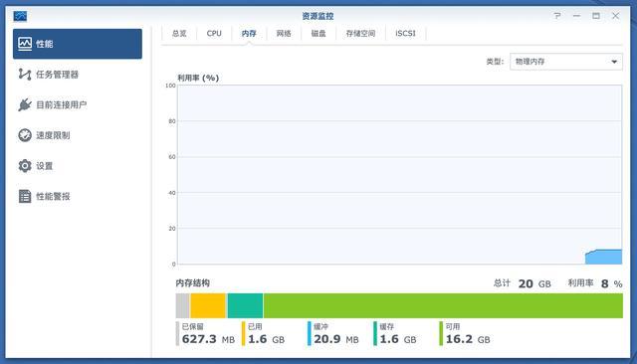Expand the 物理内存 type dropdown arrow
The height and width of the screenshot is (364, 637).
tap(614, 62)
